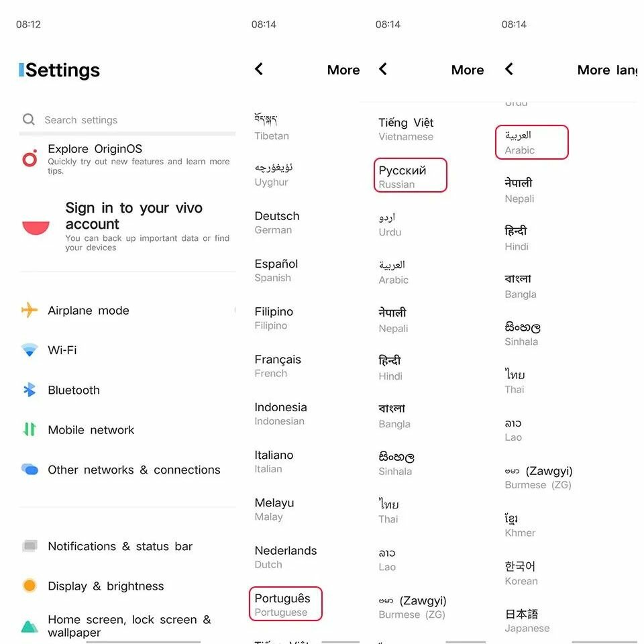The width and height of the screenshot is (644, 644).
Task: Open Display & brightness sun icon
Action: click(30, 586)
